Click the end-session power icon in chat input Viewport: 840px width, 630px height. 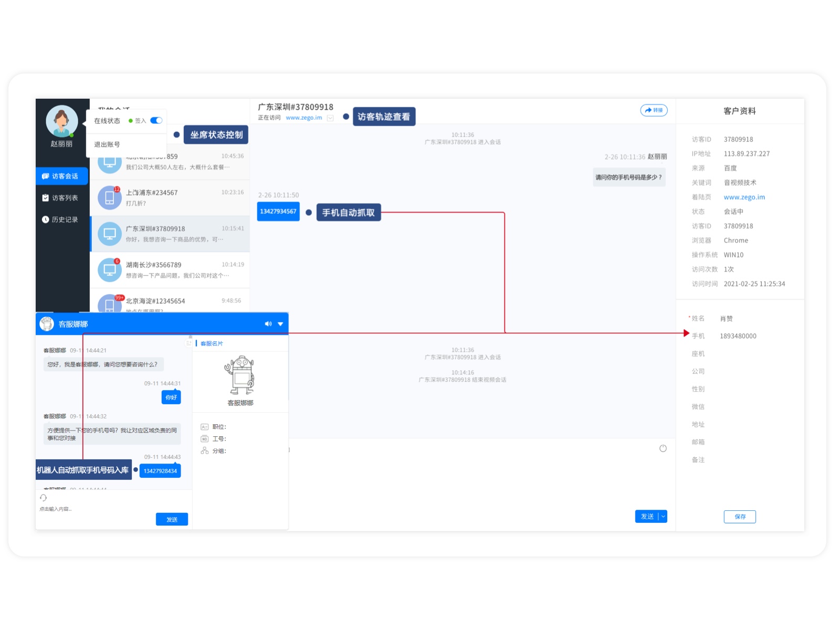point(663,448)
